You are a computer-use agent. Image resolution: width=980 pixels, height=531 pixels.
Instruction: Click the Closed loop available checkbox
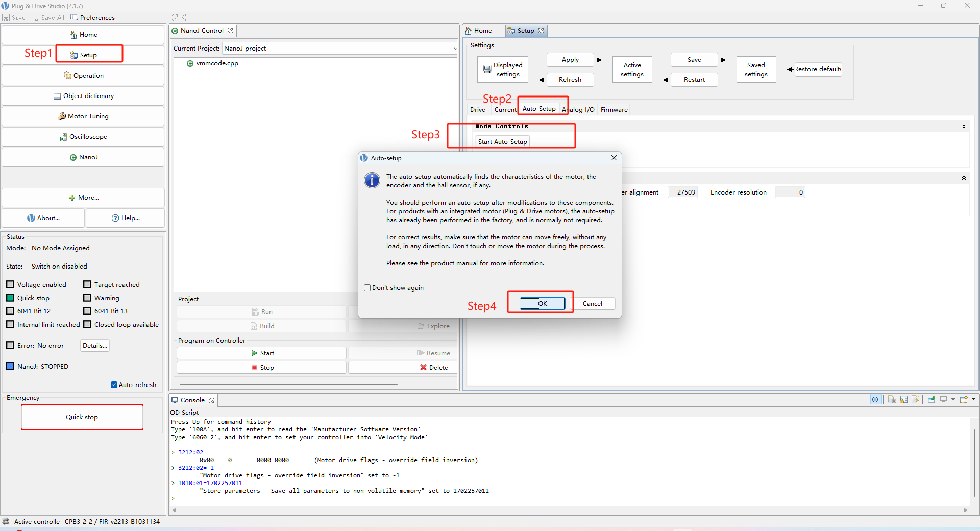point(87,324)
